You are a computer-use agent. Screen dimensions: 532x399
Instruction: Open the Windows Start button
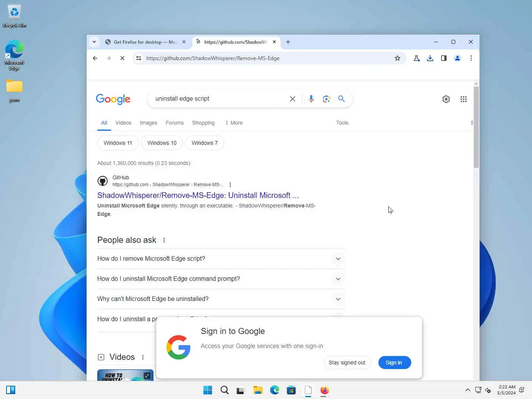pyautogui.click(x=208, y=390)
